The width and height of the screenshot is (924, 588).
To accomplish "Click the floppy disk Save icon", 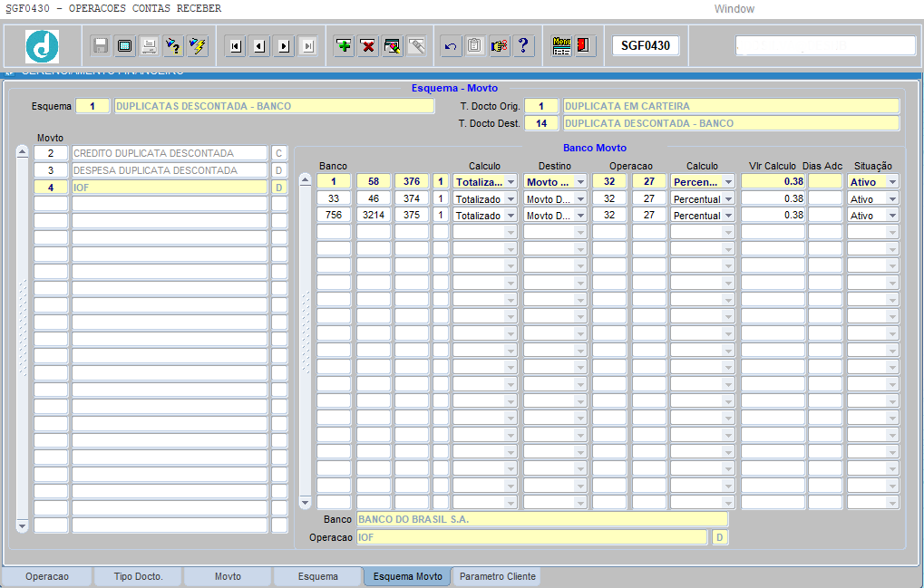I will tap(101, 45).
